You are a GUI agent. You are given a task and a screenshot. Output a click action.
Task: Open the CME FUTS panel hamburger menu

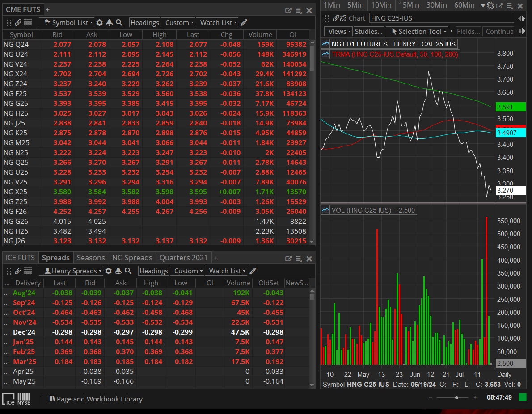299,10
